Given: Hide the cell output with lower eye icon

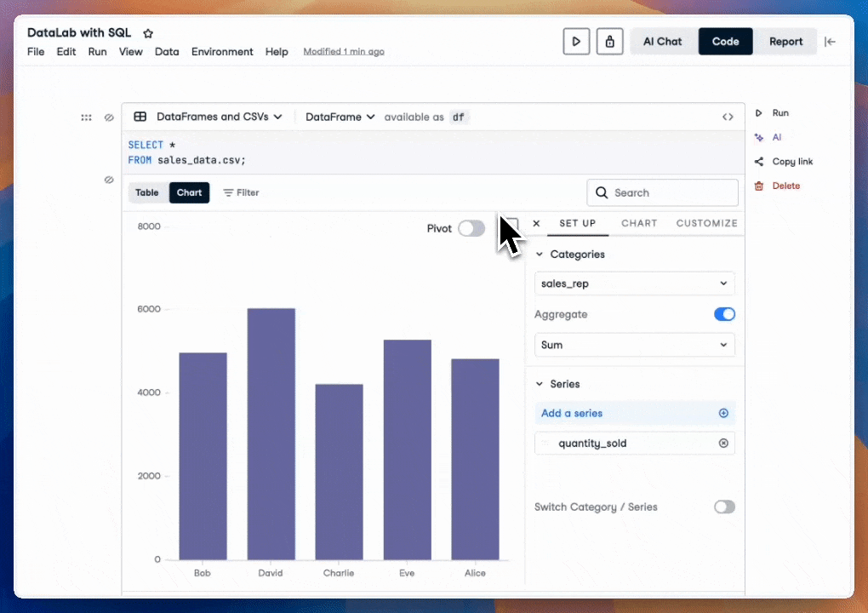Looking at the screenshot, I should (109, 180).
